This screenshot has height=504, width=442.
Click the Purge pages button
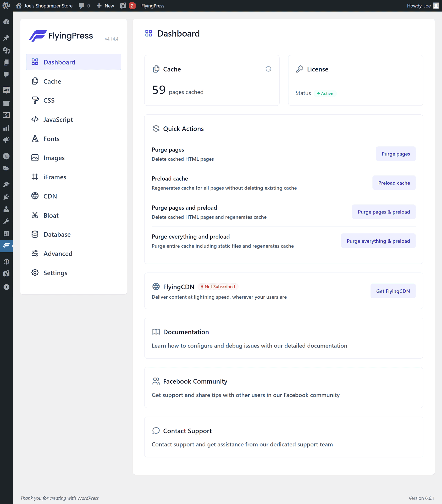tap(396, 154)
